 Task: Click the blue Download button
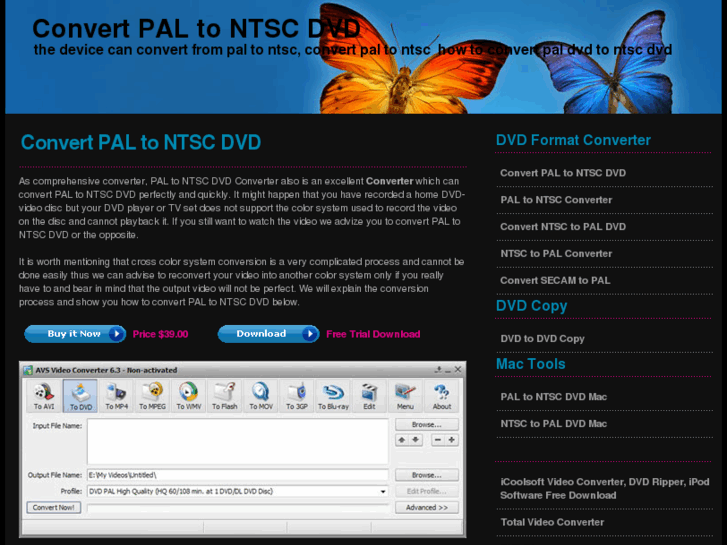(268, 334)
